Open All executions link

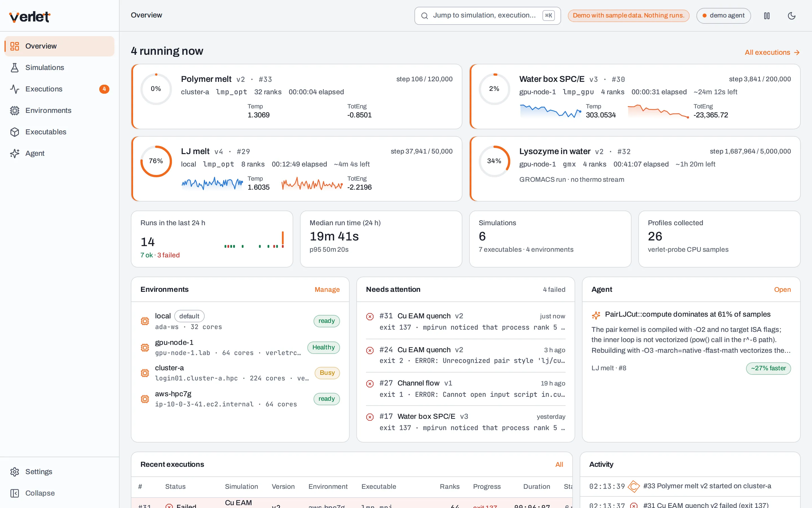[772, 52]
